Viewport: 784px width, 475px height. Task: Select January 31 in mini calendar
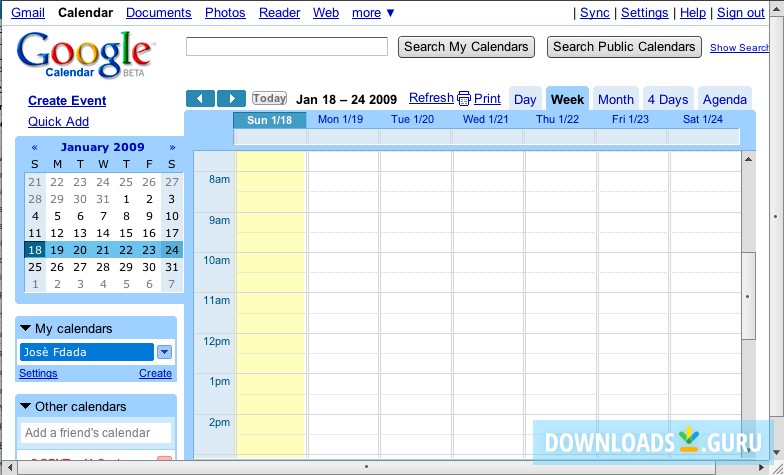point(172,267)
